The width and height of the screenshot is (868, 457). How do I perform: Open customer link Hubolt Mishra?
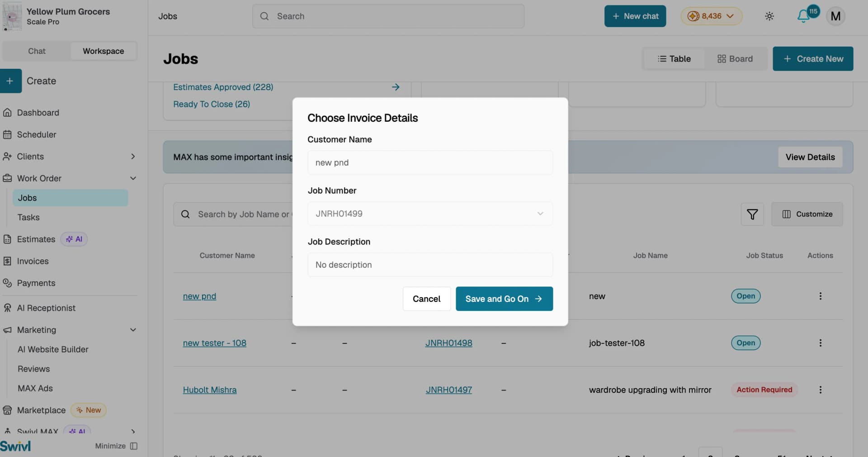tap(210, 390)
